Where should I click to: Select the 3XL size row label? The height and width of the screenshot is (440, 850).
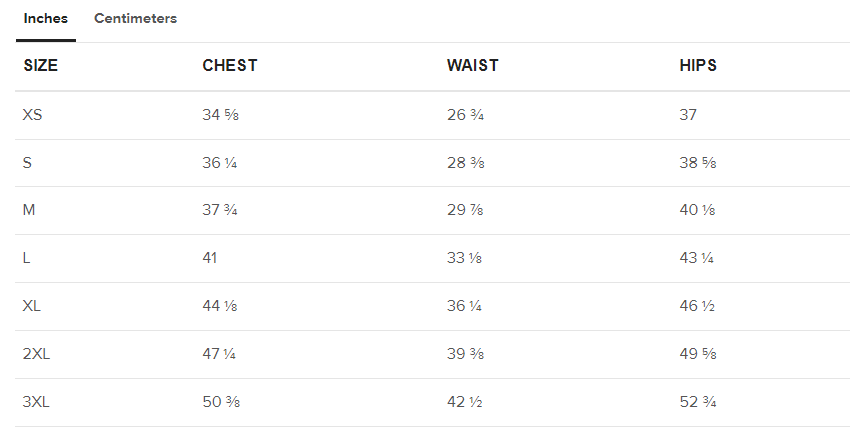pyautogui.click(x=36, y=402)
